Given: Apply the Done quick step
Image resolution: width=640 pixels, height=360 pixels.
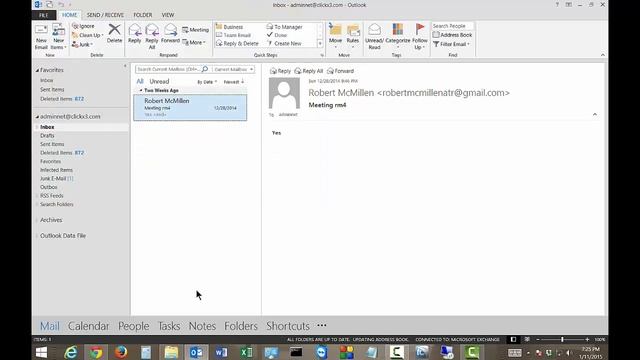Looking at the screenshot, I should click(277, 35).
